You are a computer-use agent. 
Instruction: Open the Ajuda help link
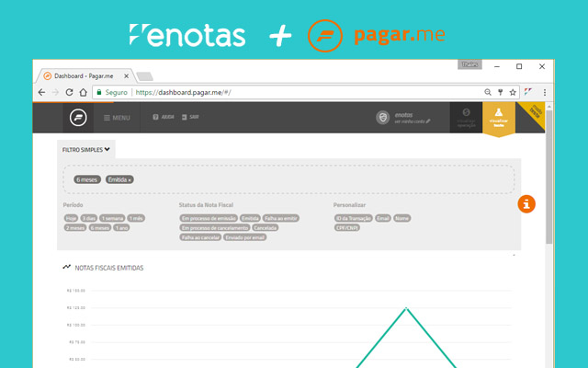point(164,117)
